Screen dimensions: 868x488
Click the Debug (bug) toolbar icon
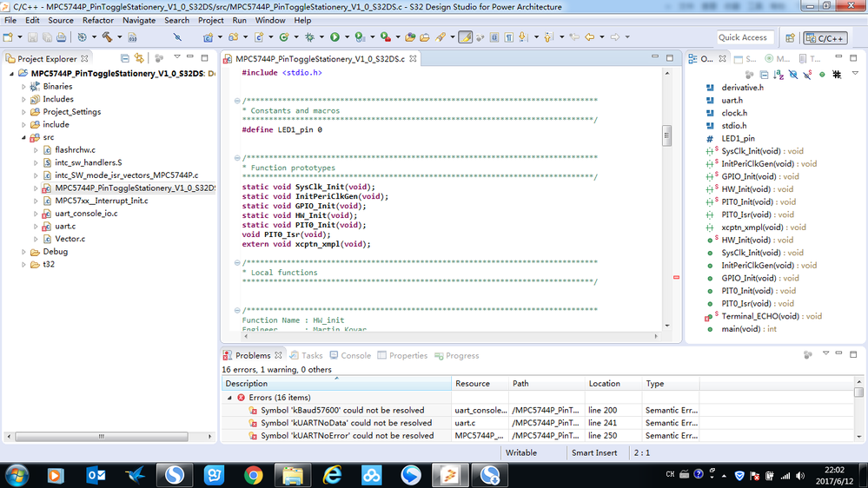pyautogui.click(x=310, y=37)
